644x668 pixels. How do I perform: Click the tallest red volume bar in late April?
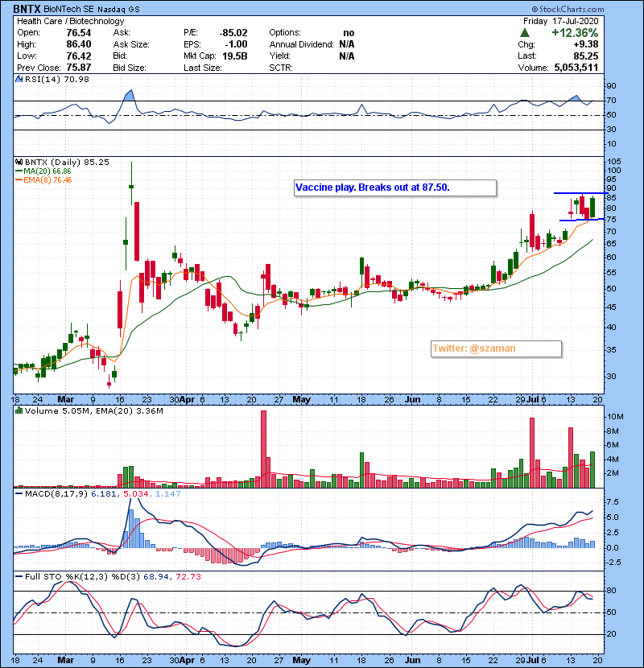tap(263, 449)
